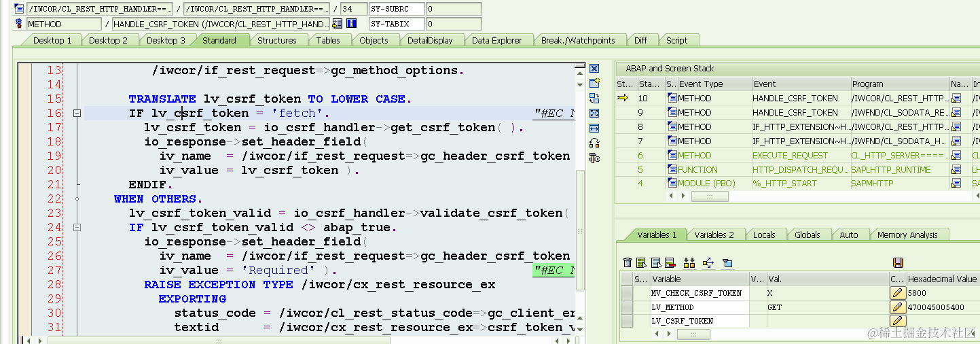
Task: Click the Variable column header
Action: 700,279
